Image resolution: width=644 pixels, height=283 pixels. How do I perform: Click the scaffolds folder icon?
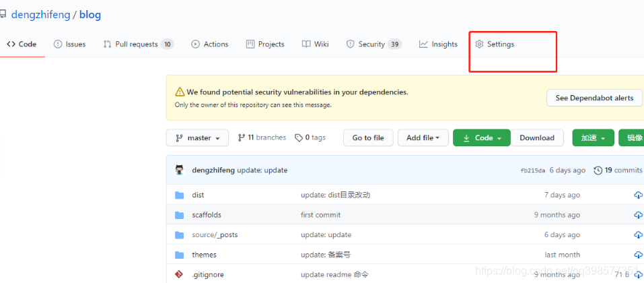pos(179,215)
